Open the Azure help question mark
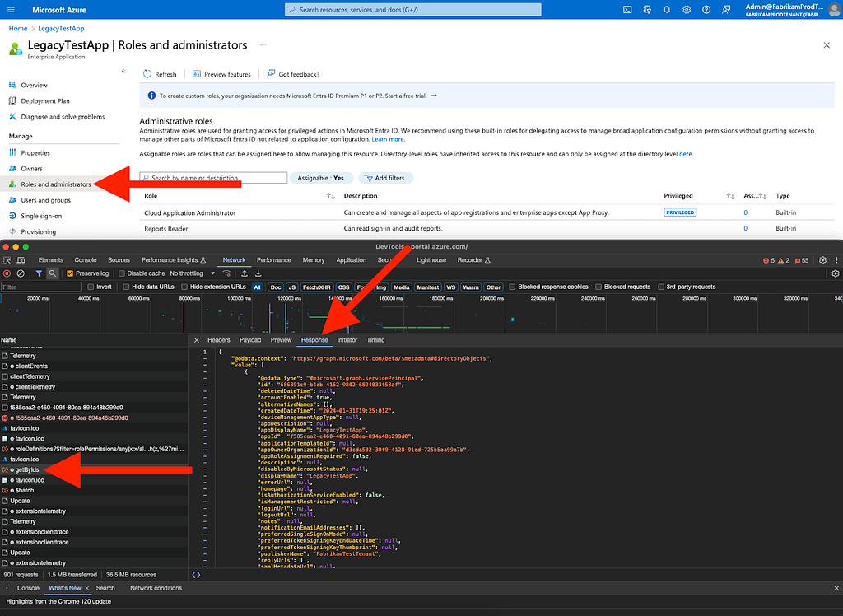 click(x=706, y=10)
